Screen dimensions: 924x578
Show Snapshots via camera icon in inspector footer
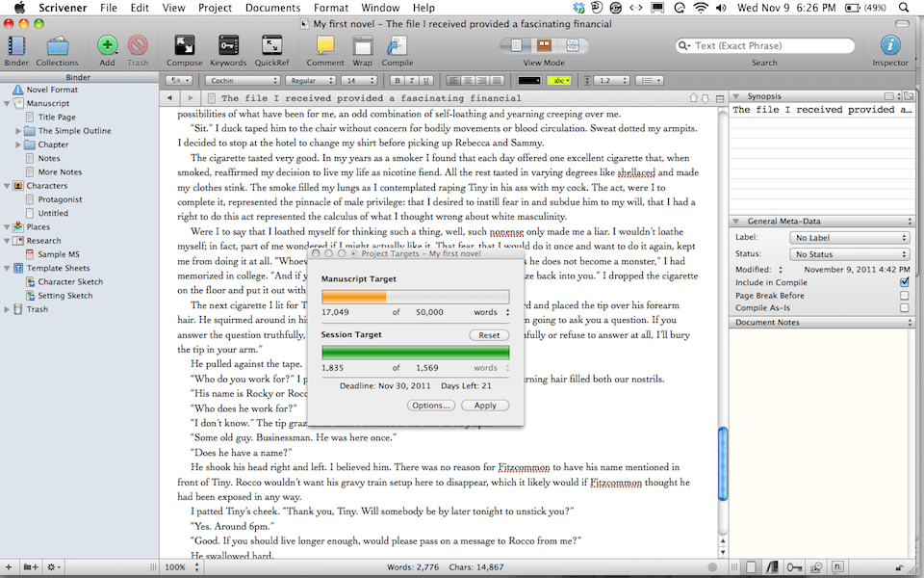click(x=816, y=567)
